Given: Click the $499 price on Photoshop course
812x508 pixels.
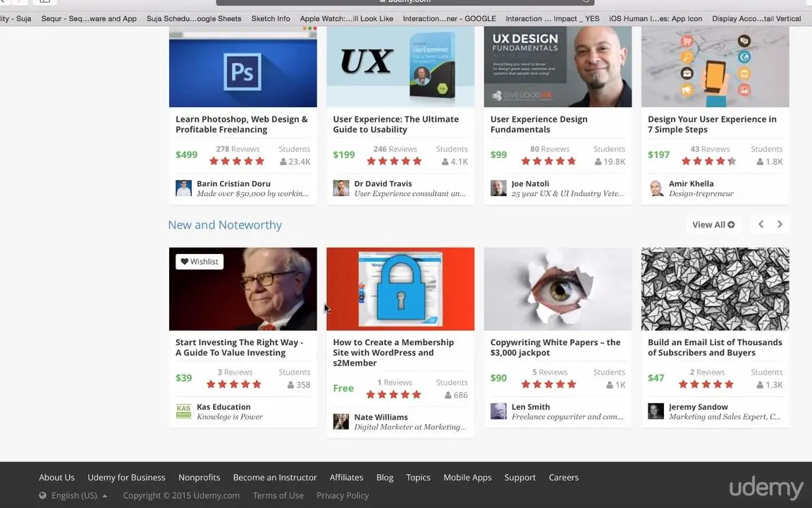Looking at the screenshot, I should tap(186, 155).
